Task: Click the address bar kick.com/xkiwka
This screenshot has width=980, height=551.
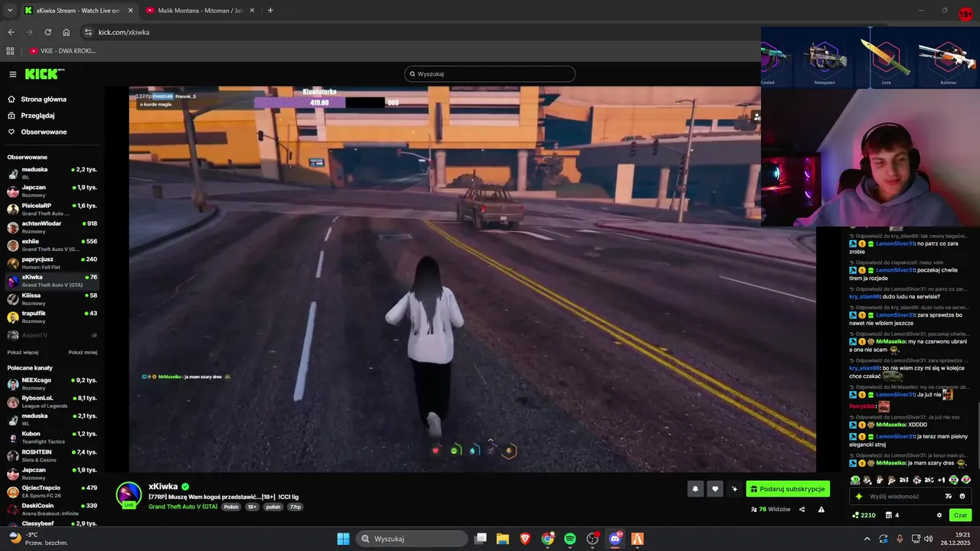Action: [421, 32]
